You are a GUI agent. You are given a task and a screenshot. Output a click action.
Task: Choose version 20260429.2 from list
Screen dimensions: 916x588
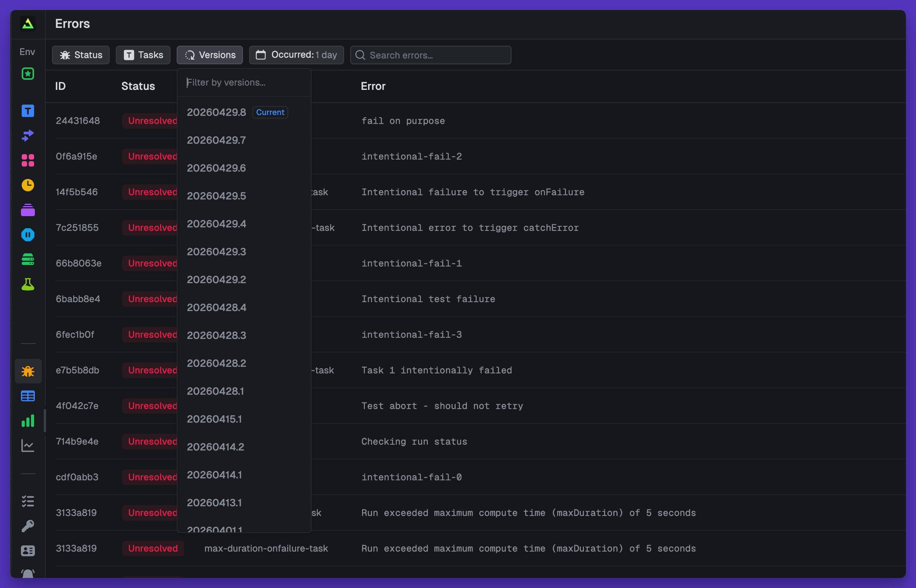244,280
